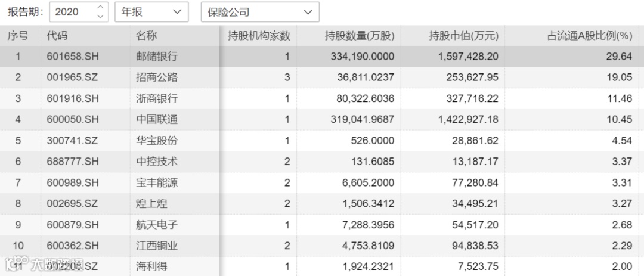Select stock name 浙商银行

click(157, 98)
